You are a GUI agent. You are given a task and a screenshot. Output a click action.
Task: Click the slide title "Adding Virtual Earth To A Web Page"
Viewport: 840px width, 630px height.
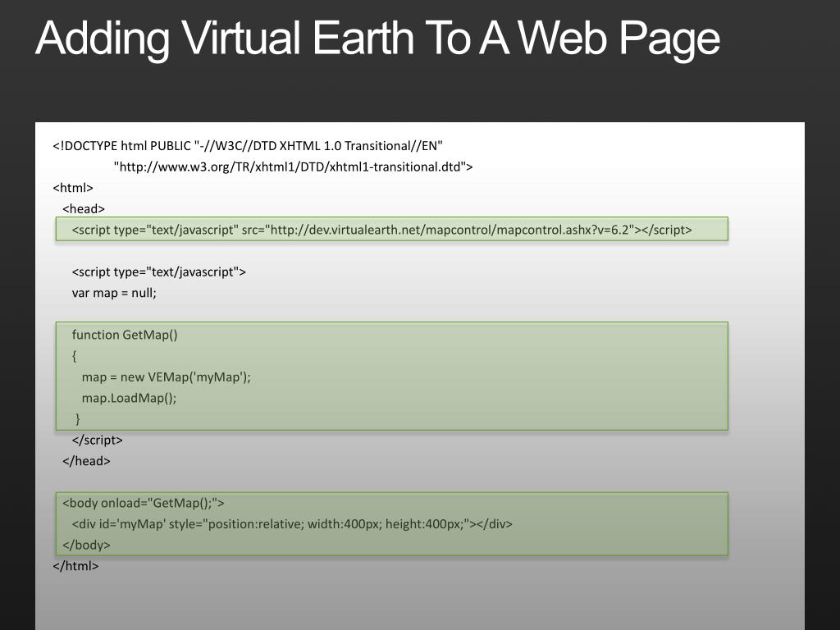[377, 39]
